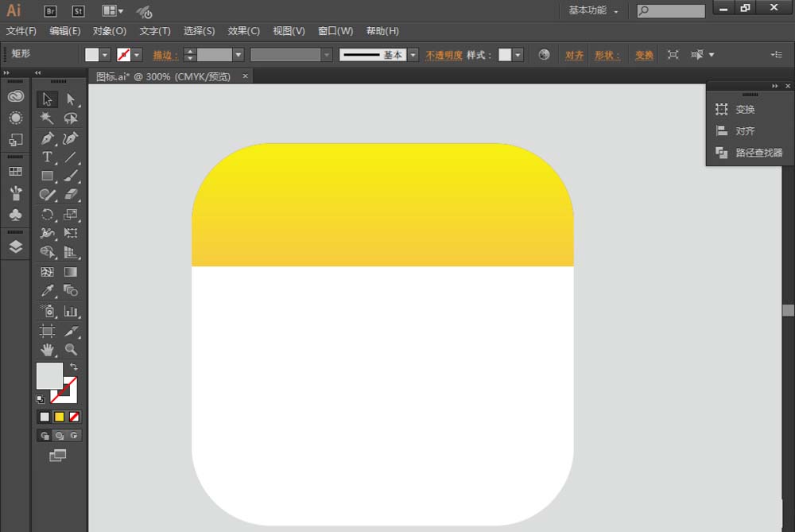795x532 pixels.
Task: Open the 窗口(W) menu
Action: point(335,31)
